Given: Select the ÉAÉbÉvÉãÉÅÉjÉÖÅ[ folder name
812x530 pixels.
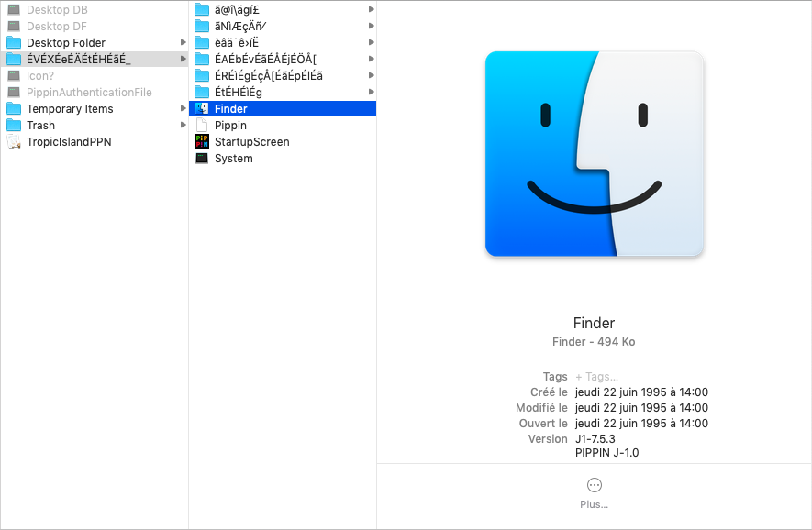Looking at the screenshot, I should tap(265, 59).
